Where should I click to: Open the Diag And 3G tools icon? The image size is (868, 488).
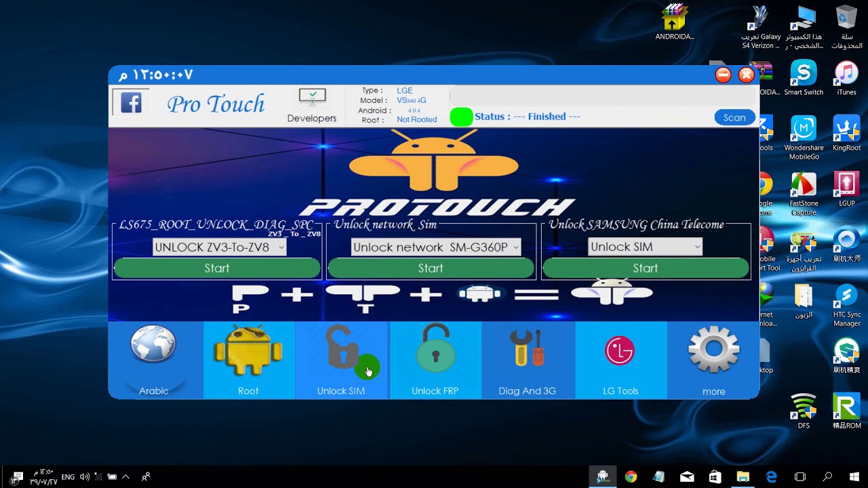[x=528, y=349]
